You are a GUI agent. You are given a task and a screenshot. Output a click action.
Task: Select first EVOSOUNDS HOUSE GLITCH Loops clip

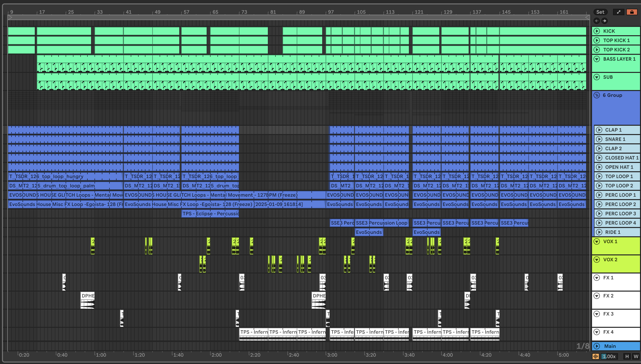pos(66,195)
